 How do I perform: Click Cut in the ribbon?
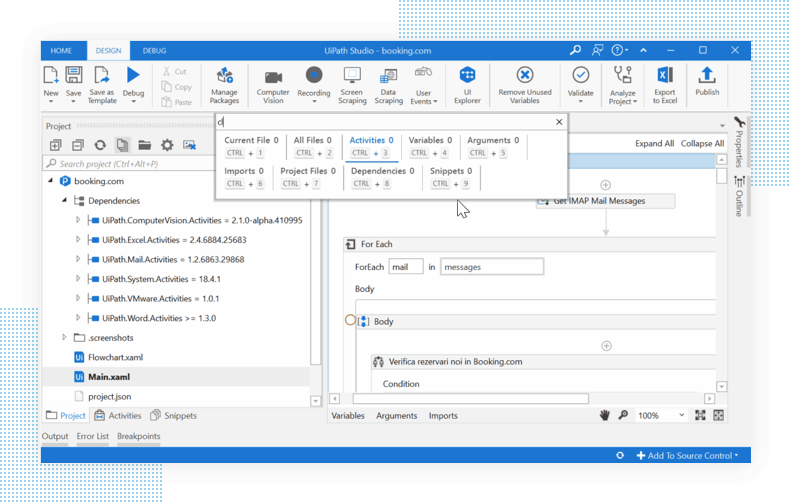coord(175,71)
